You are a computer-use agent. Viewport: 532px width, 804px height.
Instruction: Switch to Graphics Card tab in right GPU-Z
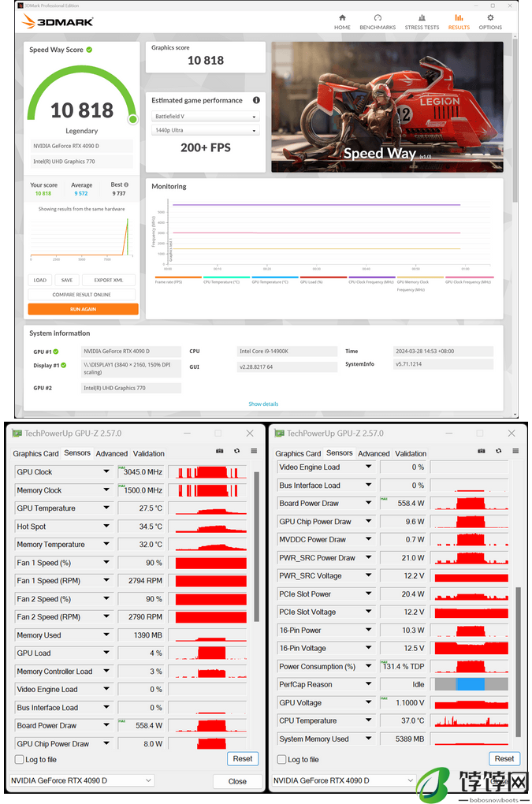(x=298, y=454)
